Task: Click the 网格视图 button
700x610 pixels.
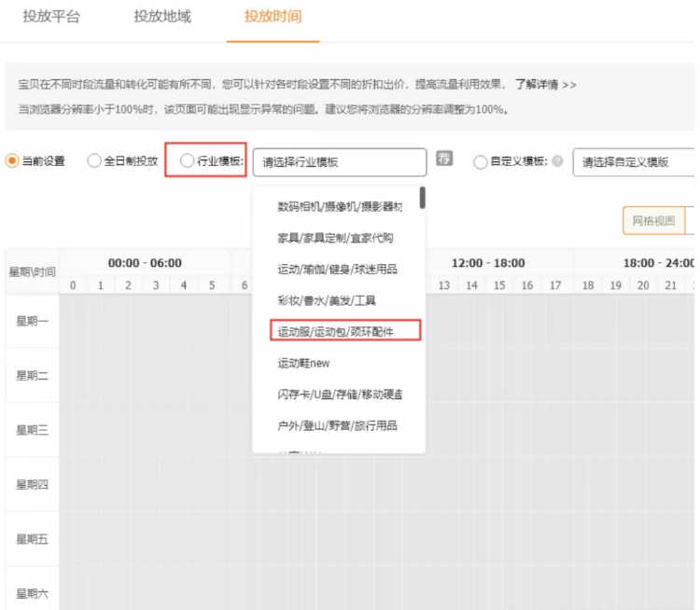Action: click(654, 220)
